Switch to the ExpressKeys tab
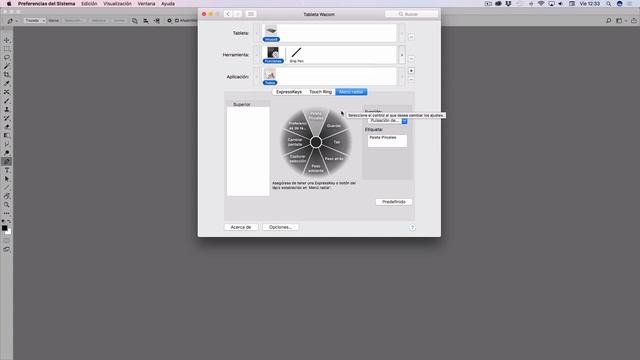This screenshot has height=360, width=640. [x=289, y=92]
